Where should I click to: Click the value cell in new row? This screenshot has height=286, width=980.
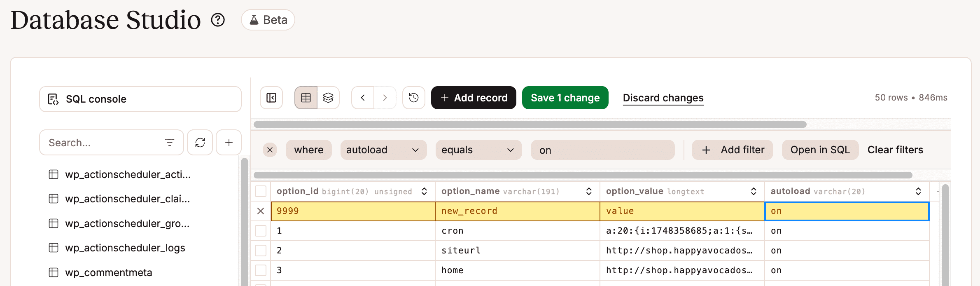682,211
